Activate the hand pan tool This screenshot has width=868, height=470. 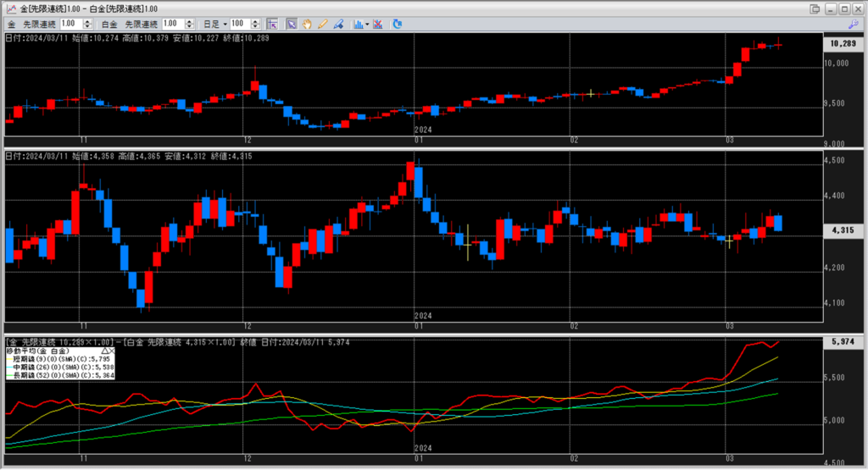pos(306,24)
